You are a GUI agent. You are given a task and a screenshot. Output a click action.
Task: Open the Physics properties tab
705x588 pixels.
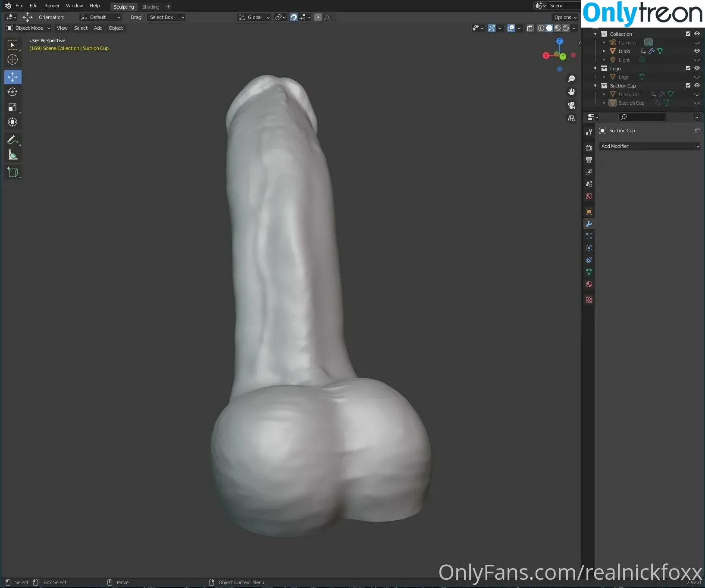click(x=589, y=248)
